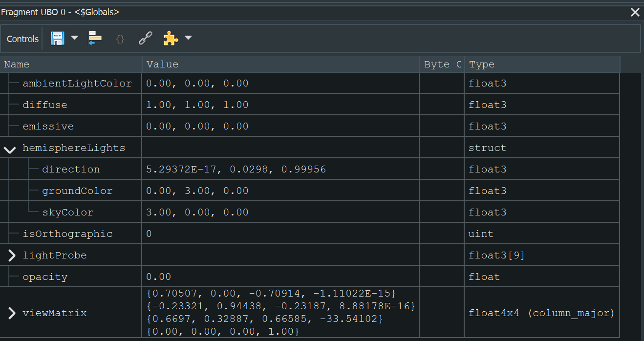Click the Value column header
The image size is (644, 341).
(x=162, y=64)
